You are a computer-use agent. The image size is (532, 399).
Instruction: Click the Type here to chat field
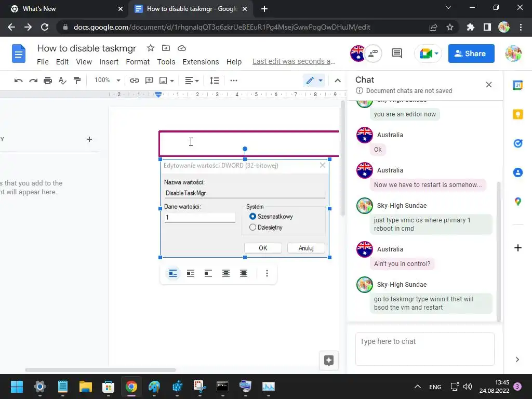[x=425, y=349]
